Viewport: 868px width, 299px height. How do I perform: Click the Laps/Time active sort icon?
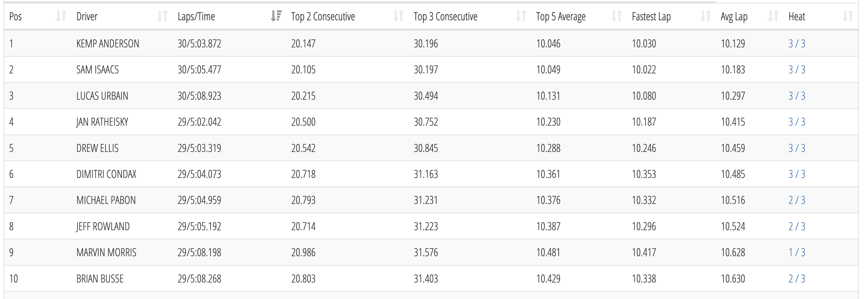276,16
